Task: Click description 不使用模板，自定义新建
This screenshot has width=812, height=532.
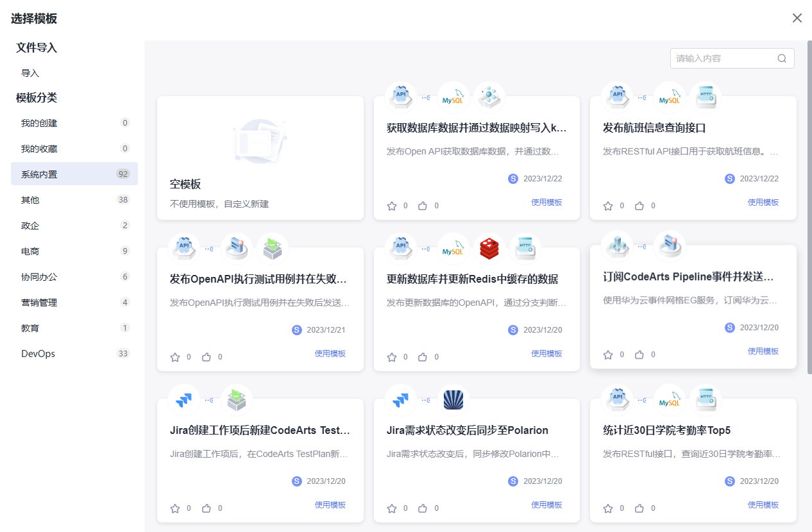Action: point(219,204)
